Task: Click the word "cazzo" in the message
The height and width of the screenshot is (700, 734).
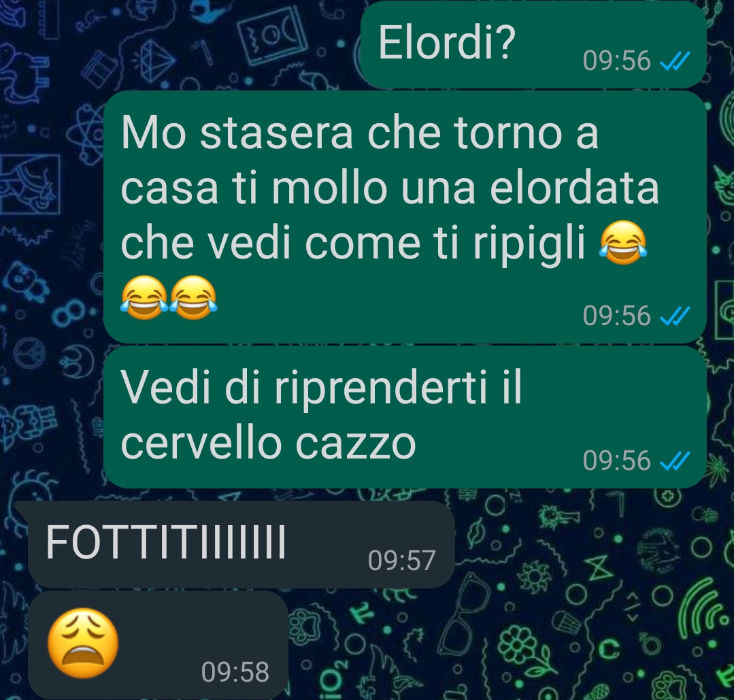Action: [356, 444]
